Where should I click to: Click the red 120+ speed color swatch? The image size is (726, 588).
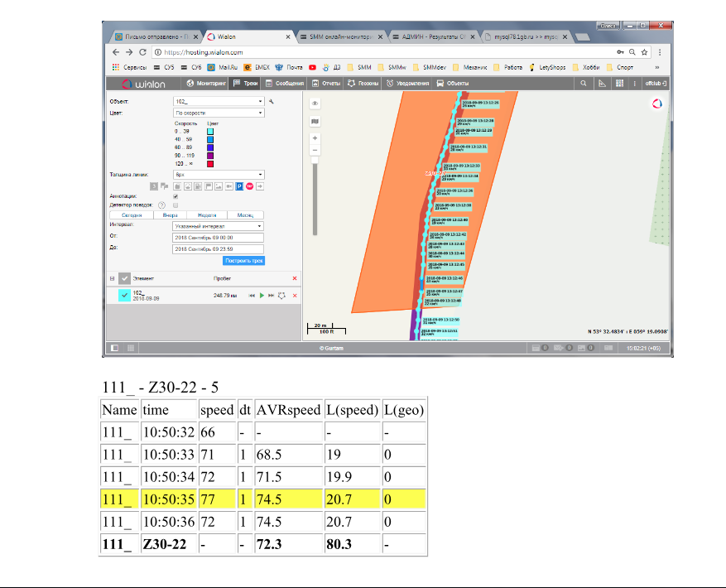coord(211,164)
